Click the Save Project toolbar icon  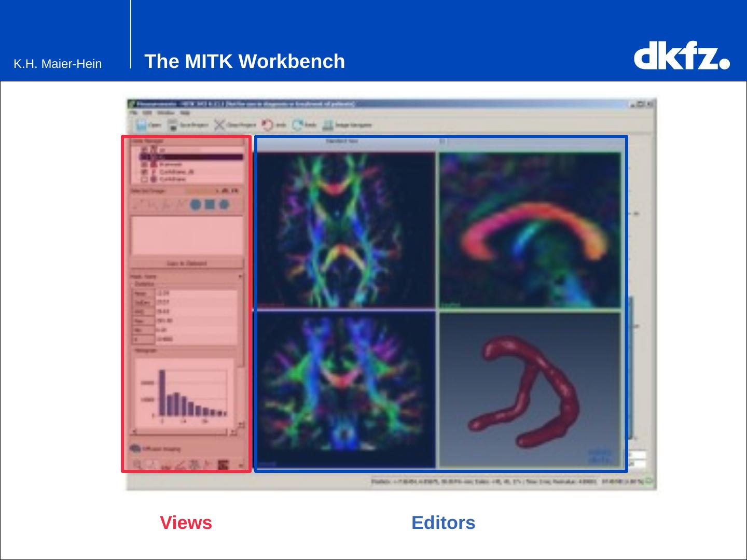click(x=172, y=125)
